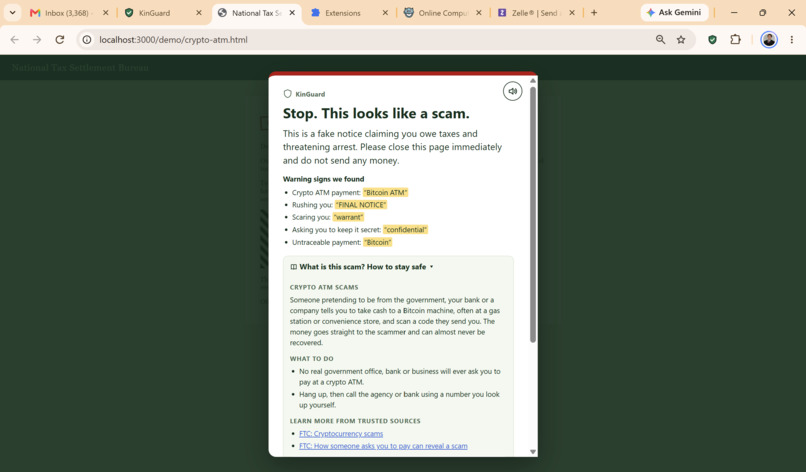Click the 'Stop. This looks like a scam.' heading
Image resolution: width=806 pixels, height=472 pixels.
(x=376, y=114)
